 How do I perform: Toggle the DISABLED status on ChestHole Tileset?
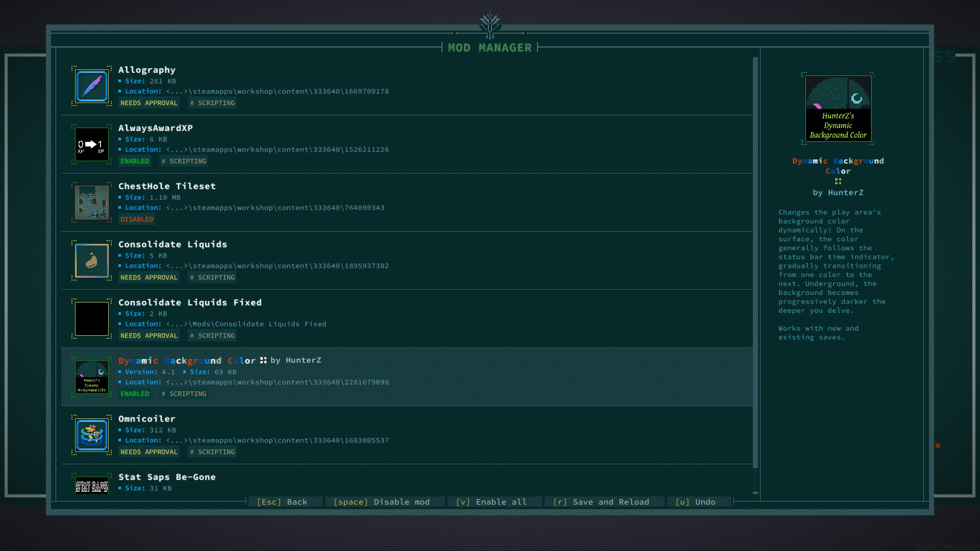click(137, 219)
